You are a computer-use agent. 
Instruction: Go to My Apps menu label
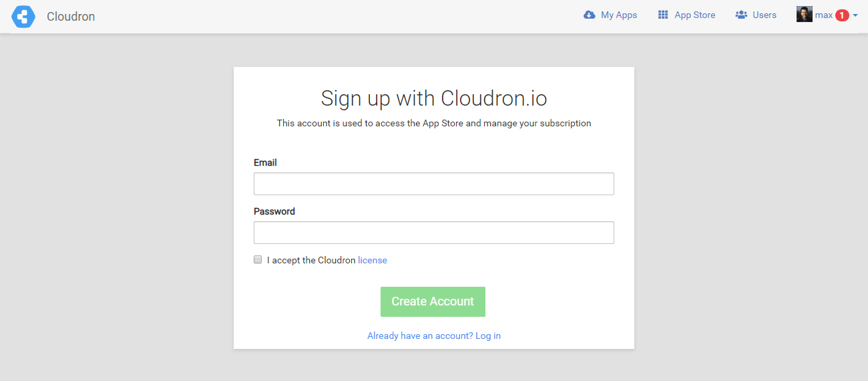(619, 15)
